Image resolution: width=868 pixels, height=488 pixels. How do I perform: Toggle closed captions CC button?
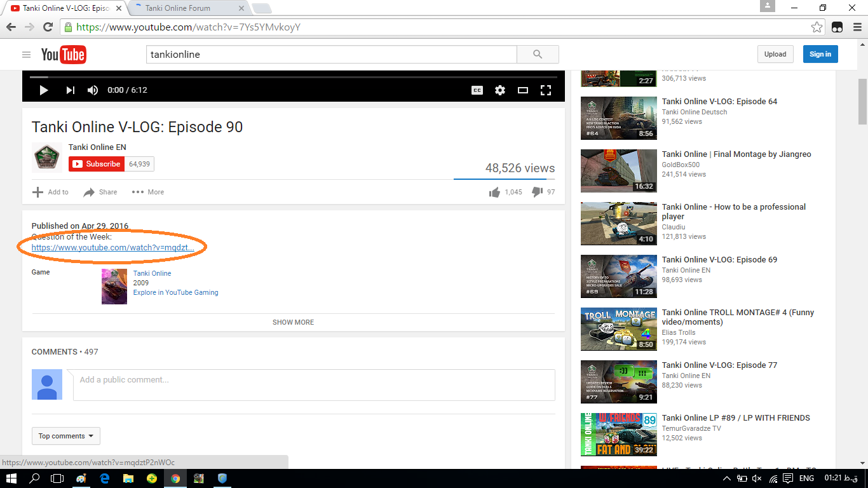click(x=477, y=90)
